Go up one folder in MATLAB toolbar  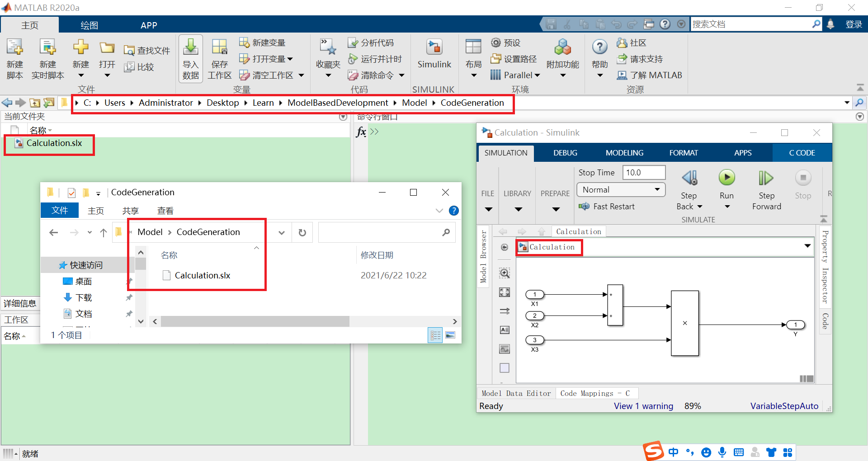[x=35, y=103]
